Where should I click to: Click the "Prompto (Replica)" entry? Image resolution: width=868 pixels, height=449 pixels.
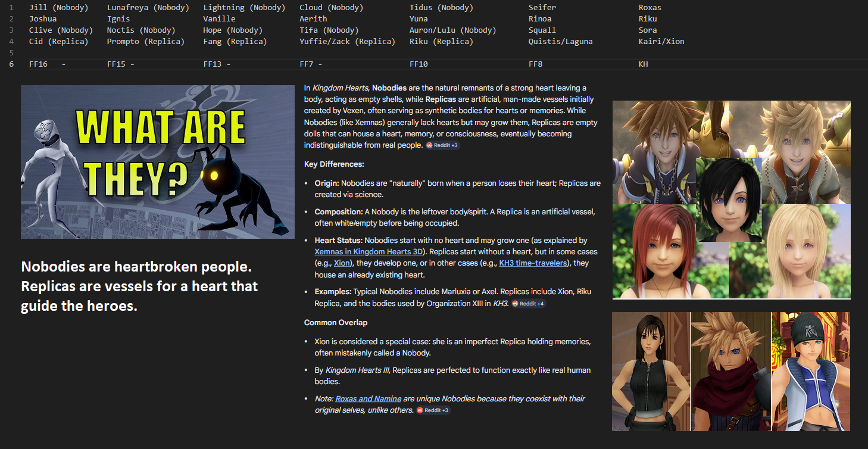pos(146,42)
